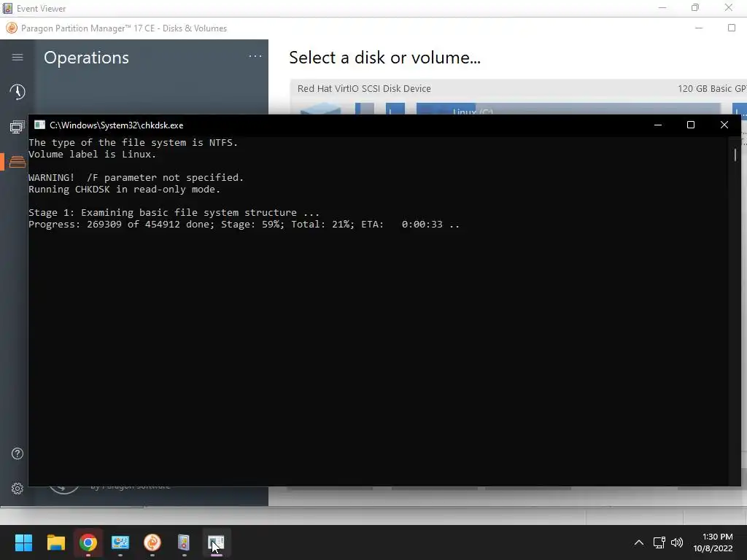Screen dimensions: 747x560
Task: Open the clock and date 1:30 PM
Action: pyautogui.click(x=713, y=542)
